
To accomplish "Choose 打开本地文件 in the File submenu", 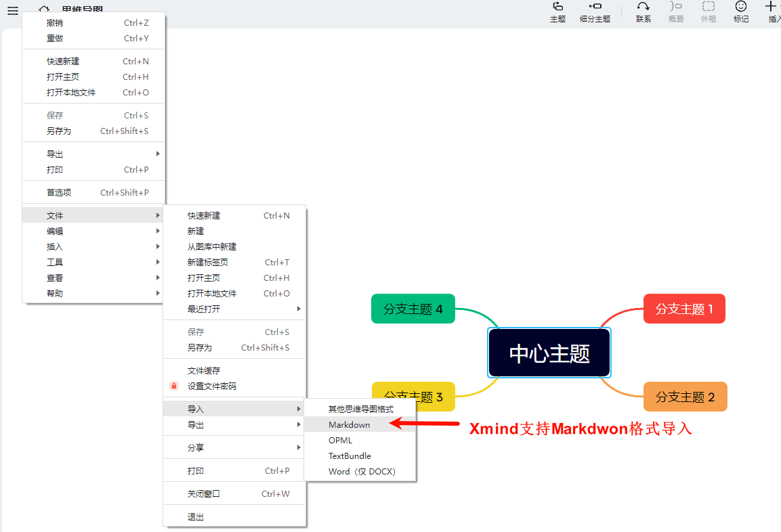I will point(234,293).
